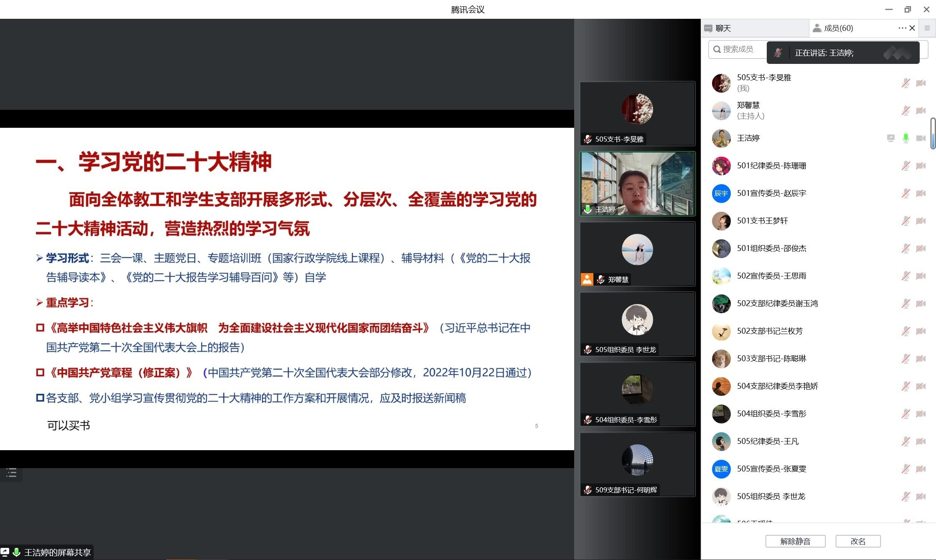Click avatar of 501宣传委员-赵辰宇
The width and height of the screenshot is (936, 560).
point(721,193)
